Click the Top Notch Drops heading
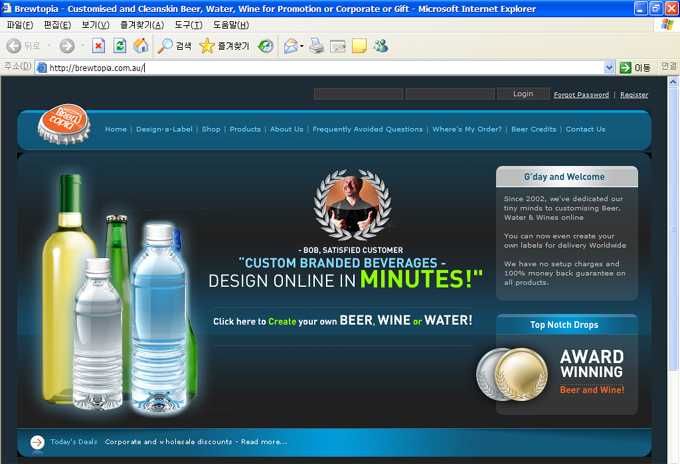 564,325
